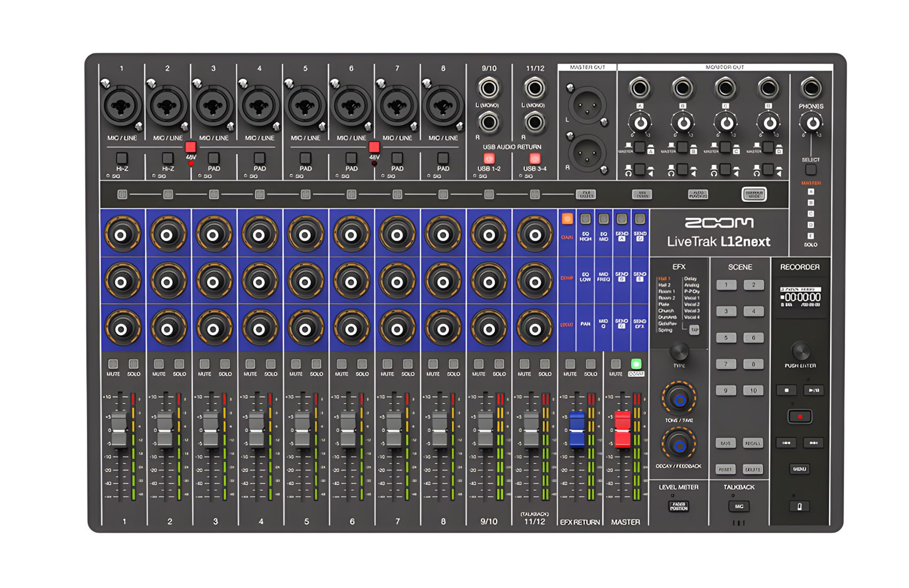Image resolution: width=909 pixels, height=588 pixels.
Task: Click scene button 10
Action: (753, 390)
